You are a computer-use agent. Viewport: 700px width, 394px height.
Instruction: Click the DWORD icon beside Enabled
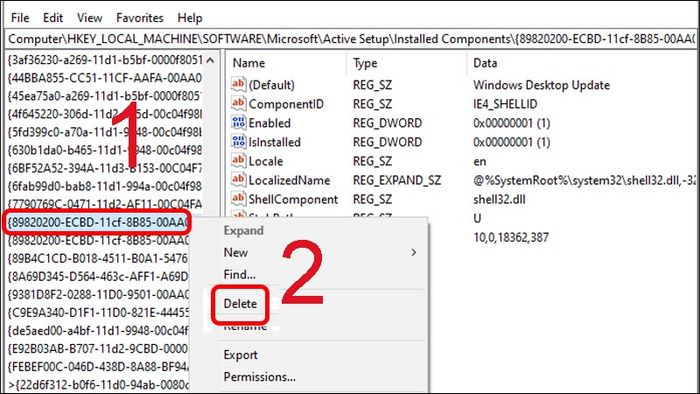click(x=238, y=123)
